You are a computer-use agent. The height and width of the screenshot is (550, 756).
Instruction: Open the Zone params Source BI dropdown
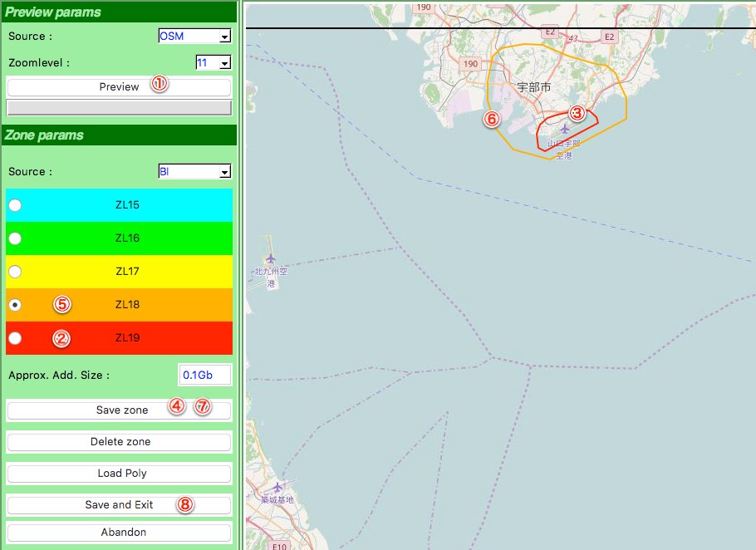tap(194, 172)
